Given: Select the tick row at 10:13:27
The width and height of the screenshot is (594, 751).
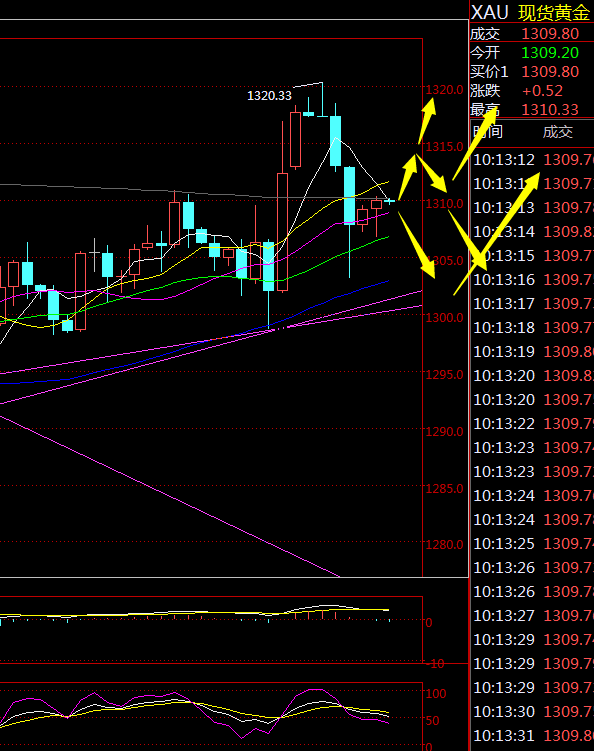Looking at the screenshot, I should point(532,615).
